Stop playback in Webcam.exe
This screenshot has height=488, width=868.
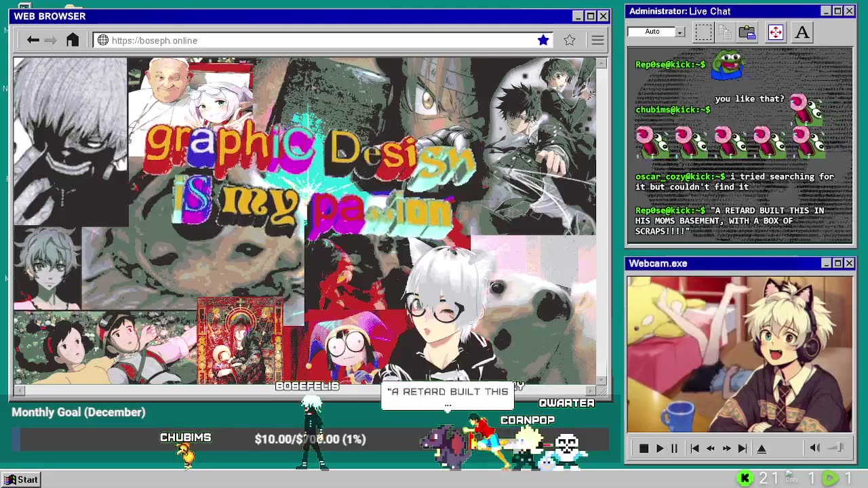pyautogui.click(x=644, y=448)
